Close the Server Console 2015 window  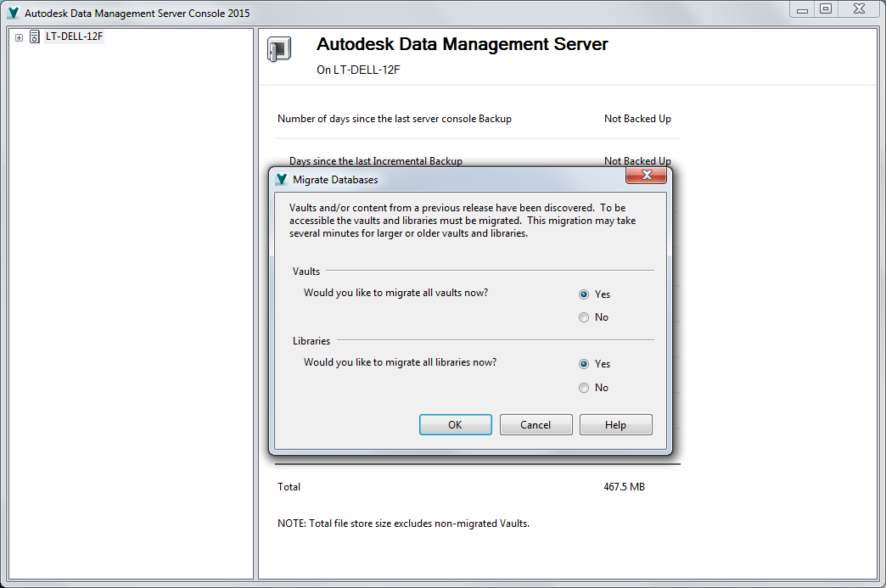click(x=859, y=9)
